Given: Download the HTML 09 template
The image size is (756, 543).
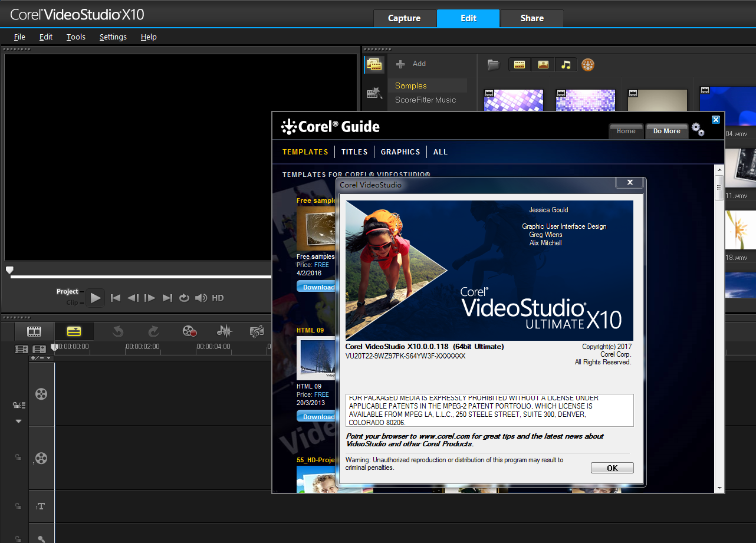Looking at the screenshot, I should 316,417.
